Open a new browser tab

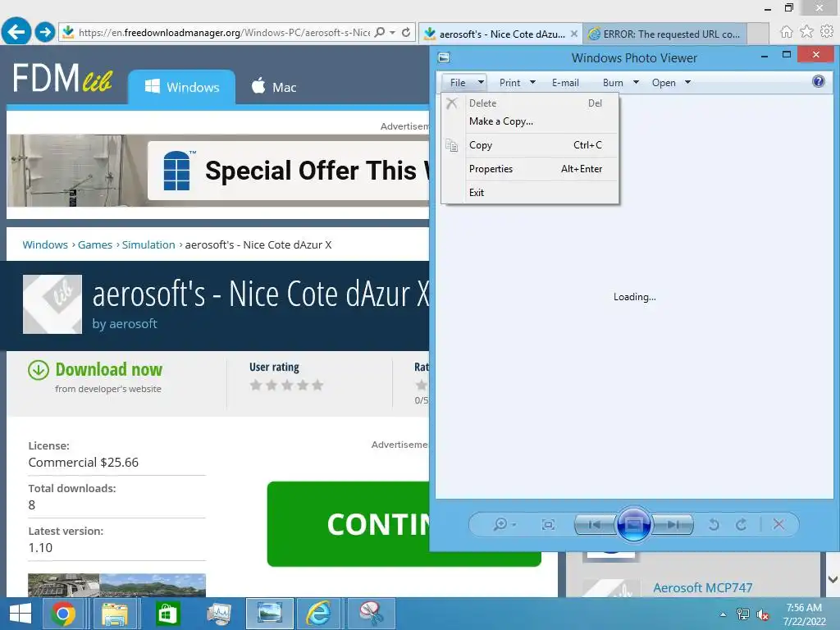(758, 34)
